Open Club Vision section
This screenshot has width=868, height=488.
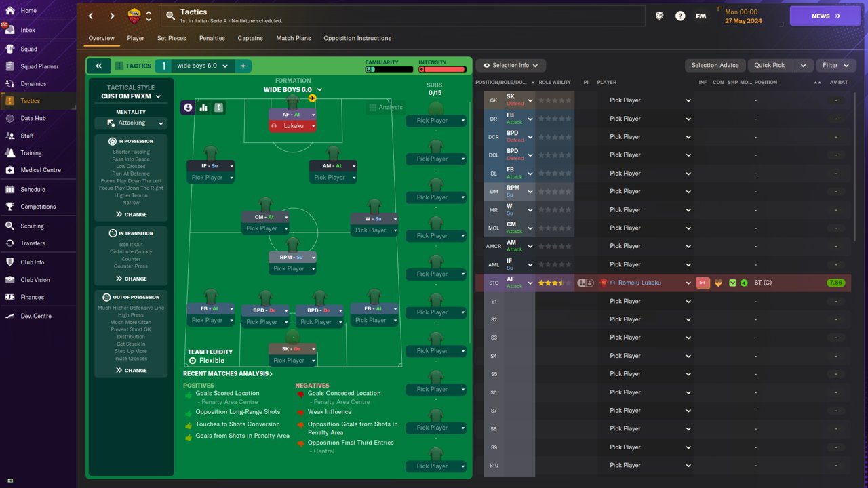pos(35,280)
